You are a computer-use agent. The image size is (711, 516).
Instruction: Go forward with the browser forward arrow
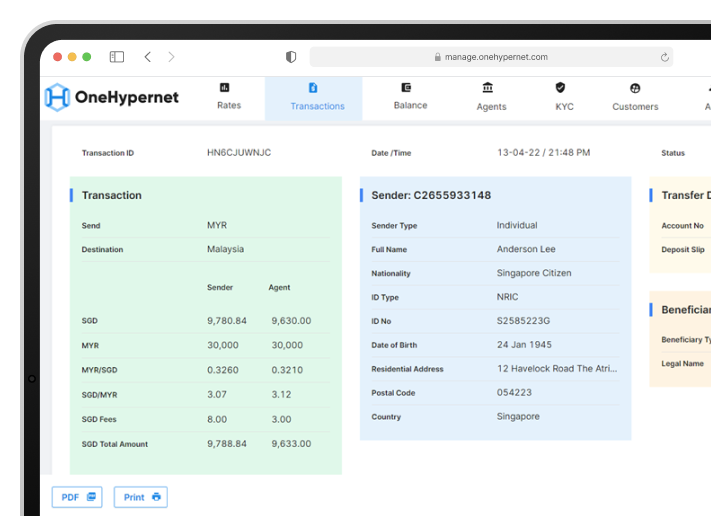pyautogui.click(x=171, y=57)
